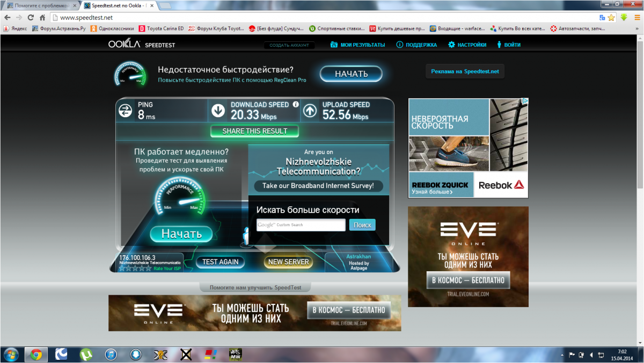Click the upload speed arrow icon
This screenshot has width=644, height=363.
tap(310, 111)
